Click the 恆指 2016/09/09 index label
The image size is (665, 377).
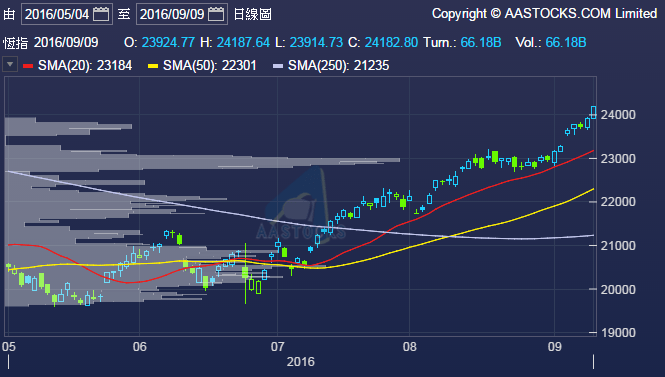(50, 42)
